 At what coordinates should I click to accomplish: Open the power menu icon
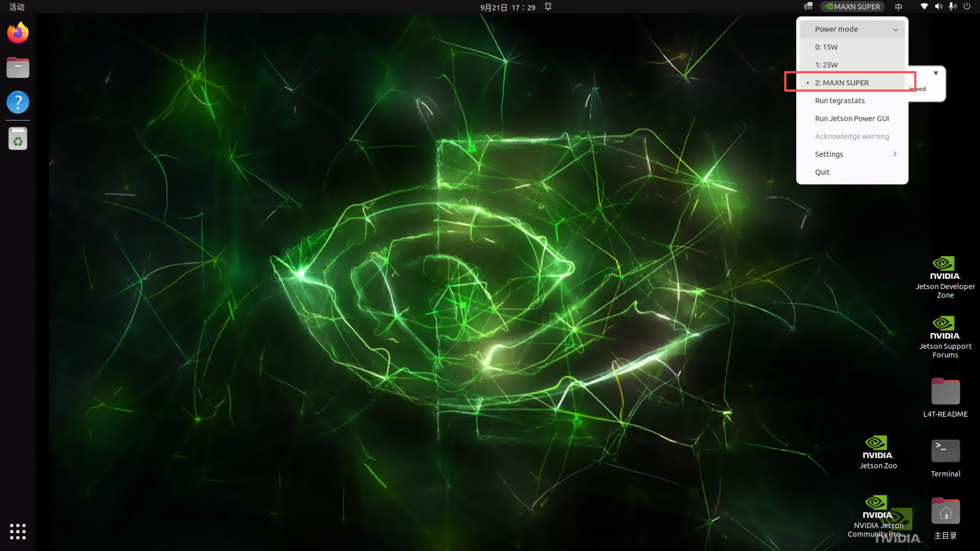click(967, 7)
